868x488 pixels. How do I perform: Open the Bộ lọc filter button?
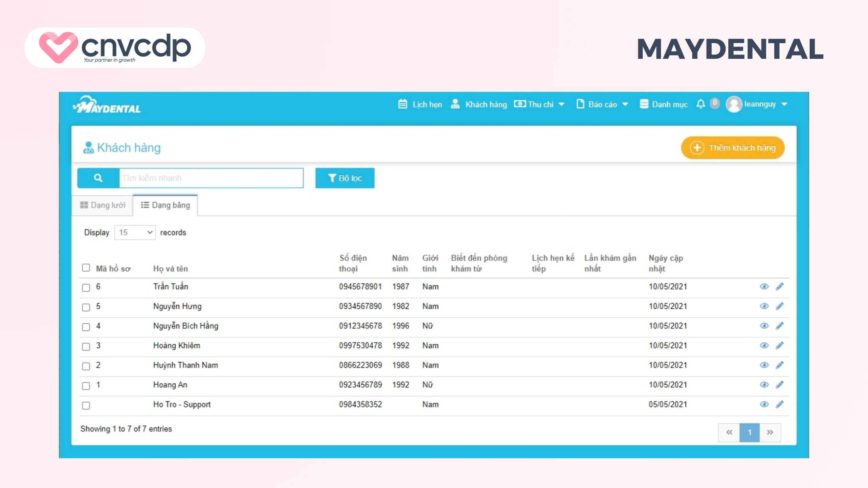(345, 178)
